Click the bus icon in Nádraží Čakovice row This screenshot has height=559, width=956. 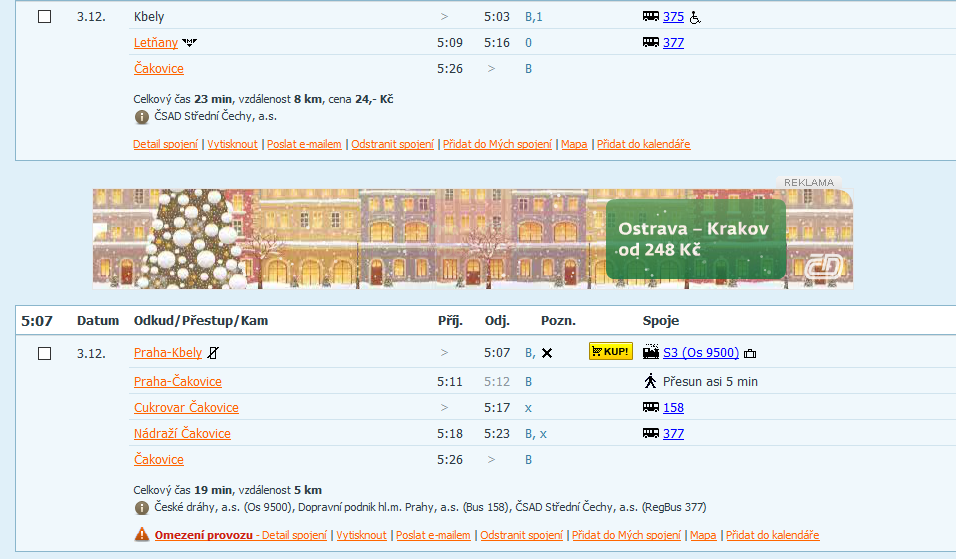pos(651,433)
